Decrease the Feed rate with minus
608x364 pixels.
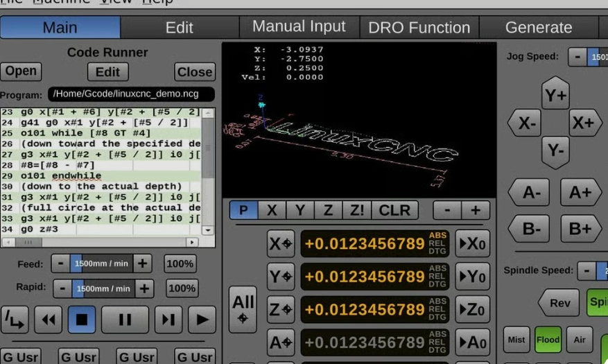pyautogui.click(x=61, y=263)
